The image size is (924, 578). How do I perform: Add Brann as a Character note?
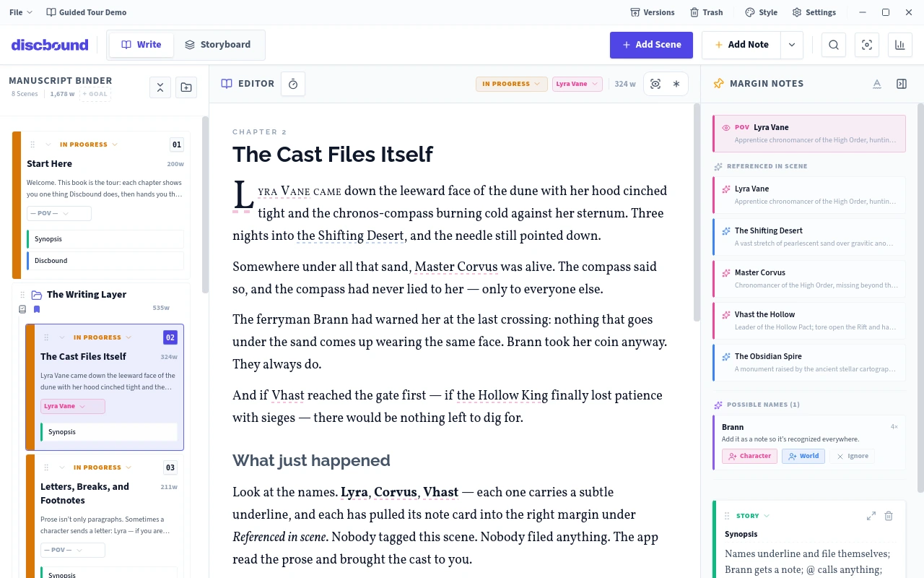(749, 456)
